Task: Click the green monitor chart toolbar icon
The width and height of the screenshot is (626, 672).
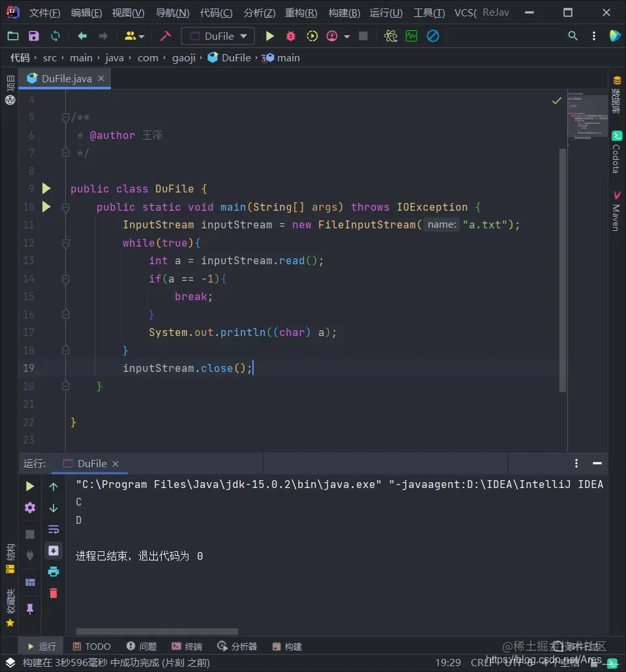Action: click(x=411, y=36)
